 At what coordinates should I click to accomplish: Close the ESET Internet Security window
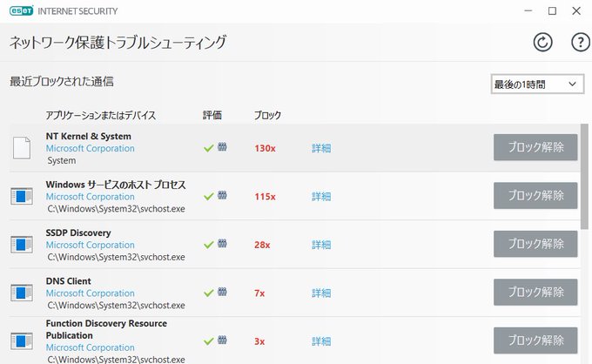576,11
